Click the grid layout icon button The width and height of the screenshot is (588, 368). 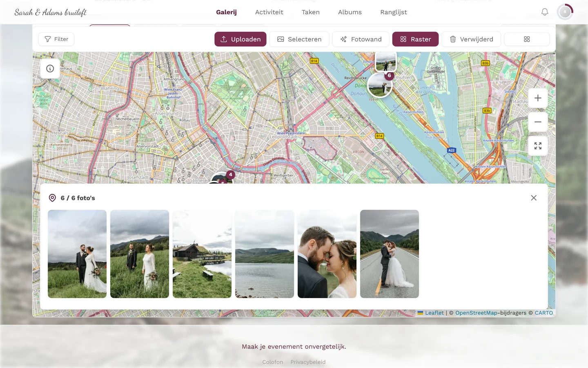pyautogui.click(x=527, y=39)
